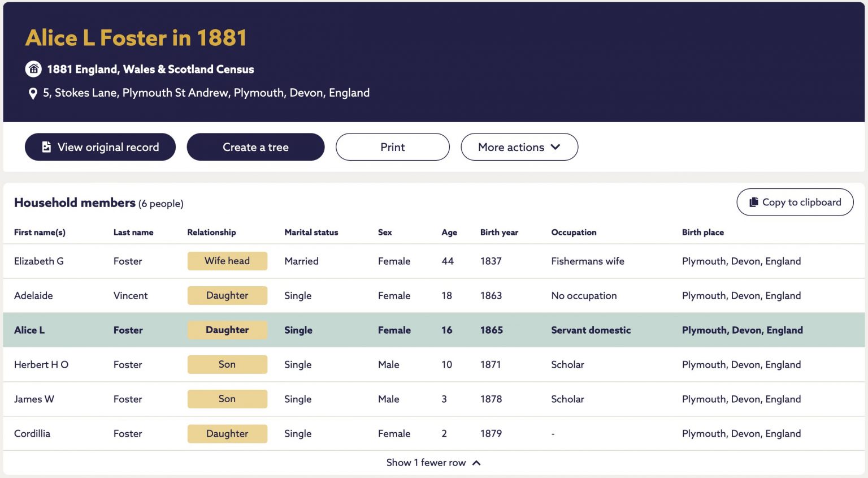Click the address 5, Stokes Lane text
Viewport: 868px width, 478px height.
point(206,93)
